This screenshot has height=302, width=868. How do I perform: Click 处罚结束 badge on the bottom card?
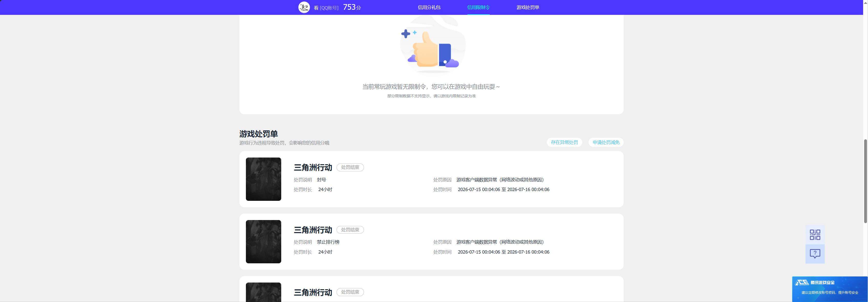click(x=350, y=292)
